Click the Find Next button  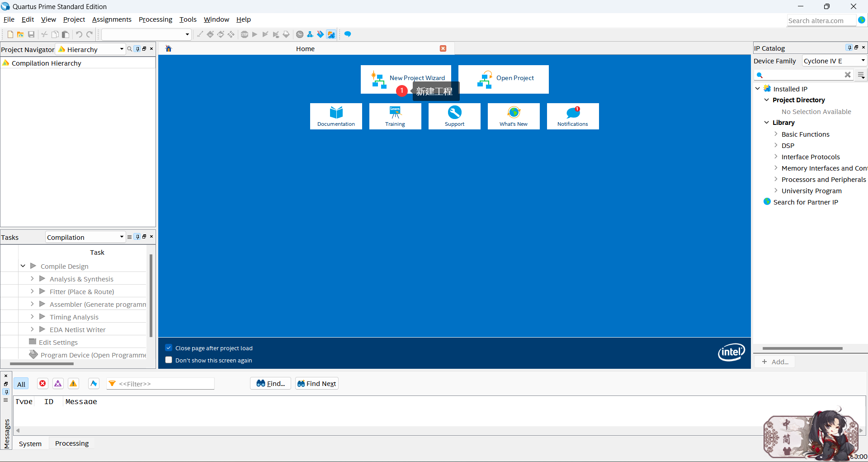click(x=316, y=384)
